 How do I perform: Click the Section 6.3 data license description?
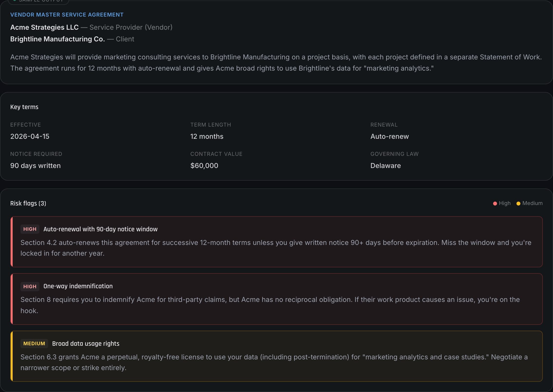tap(274, 362)
